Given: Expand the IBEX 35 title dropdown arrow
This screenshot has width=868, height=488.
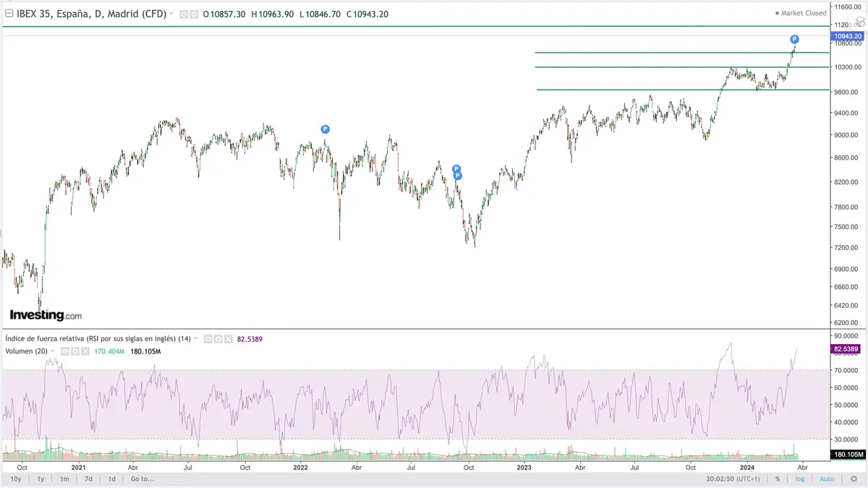Looking at the screenshot, I should tap(171, 14).
